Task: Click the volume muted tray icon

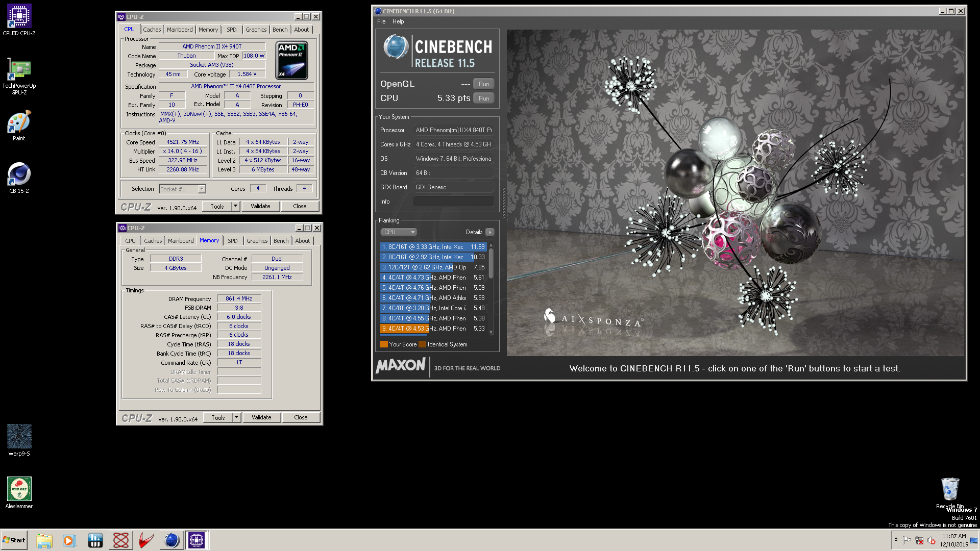Action: coord(932,540)
